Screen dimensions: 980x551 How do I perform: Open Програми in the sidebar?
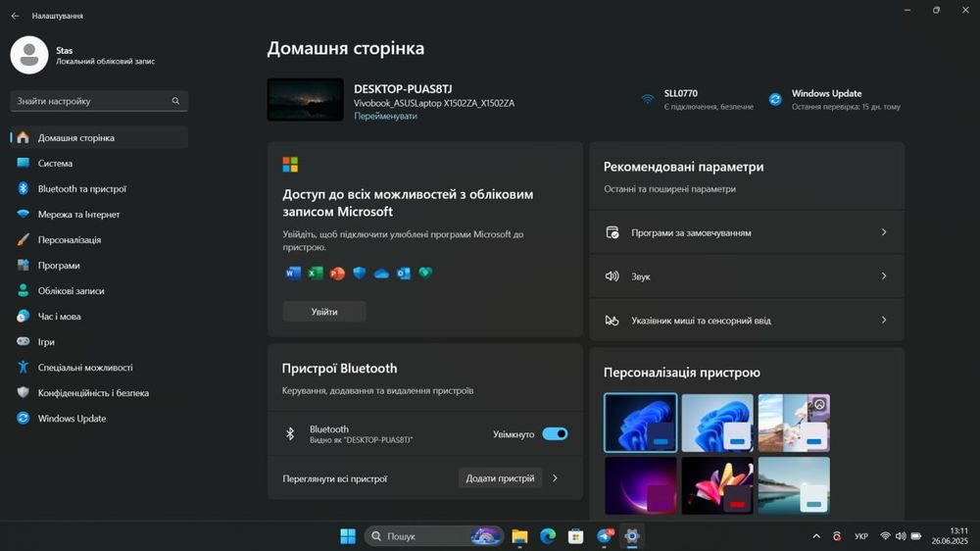99,265
